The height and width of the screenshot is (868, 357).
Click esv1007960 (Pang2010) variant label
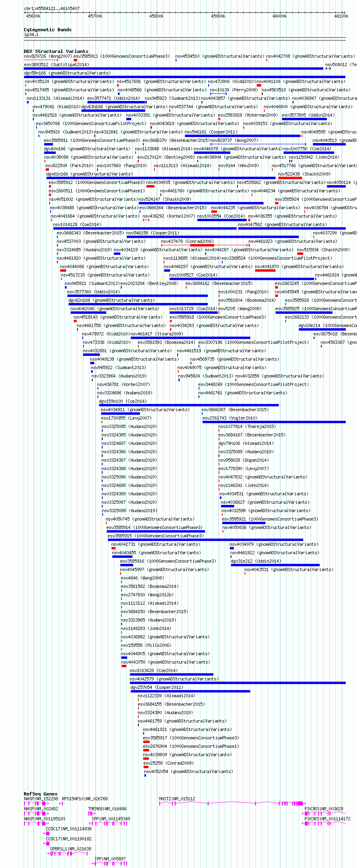[x=122, y=166]
